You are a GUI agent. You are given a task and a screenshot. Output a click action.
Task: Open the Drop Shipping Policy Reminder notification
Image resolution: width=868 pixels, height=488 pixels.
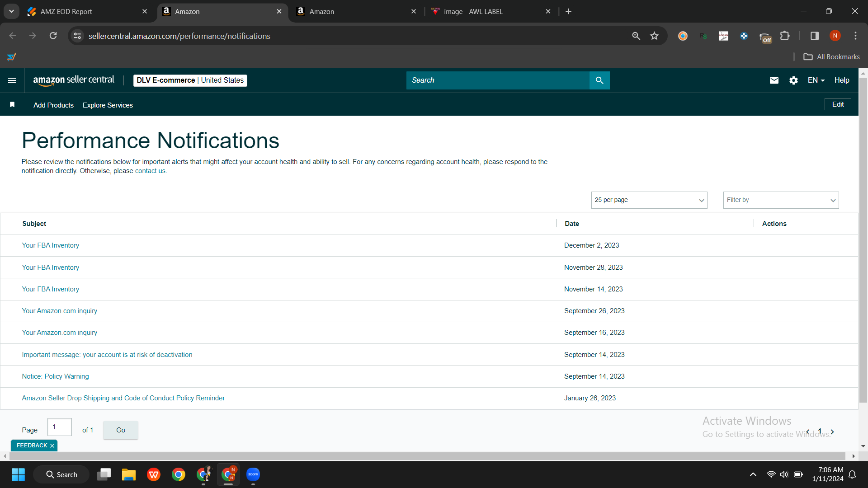[123, 398]
